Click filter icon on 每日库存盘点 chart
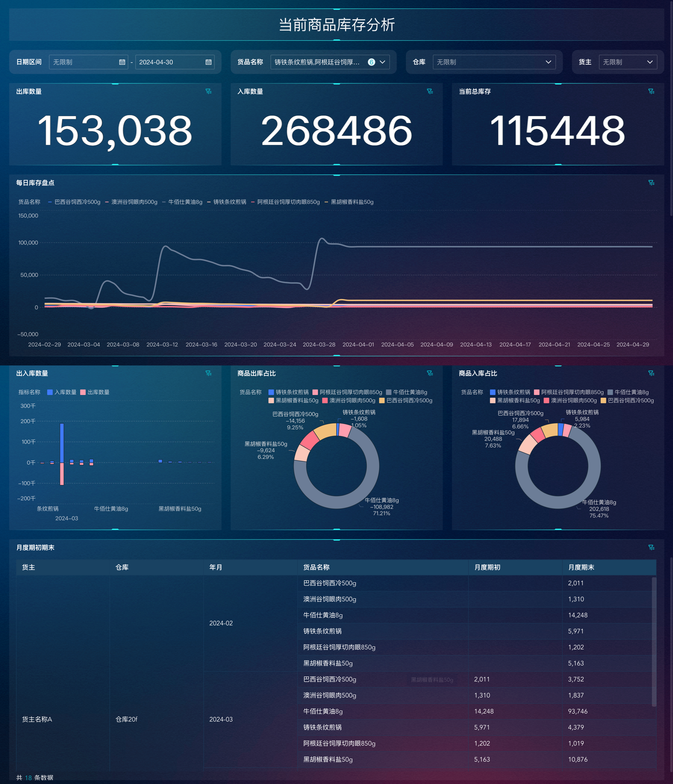 [x=651, y=183]
